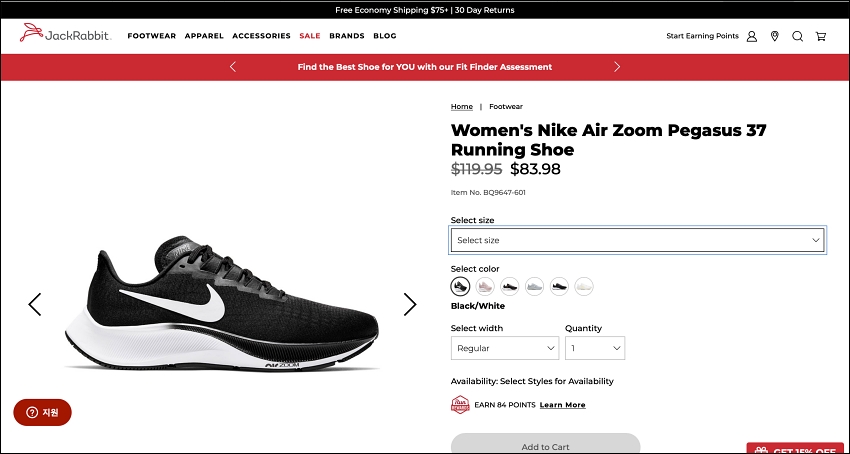Open the APPAREL menu
Viewport: 850px width, 454px height.
tap(204, 36)
